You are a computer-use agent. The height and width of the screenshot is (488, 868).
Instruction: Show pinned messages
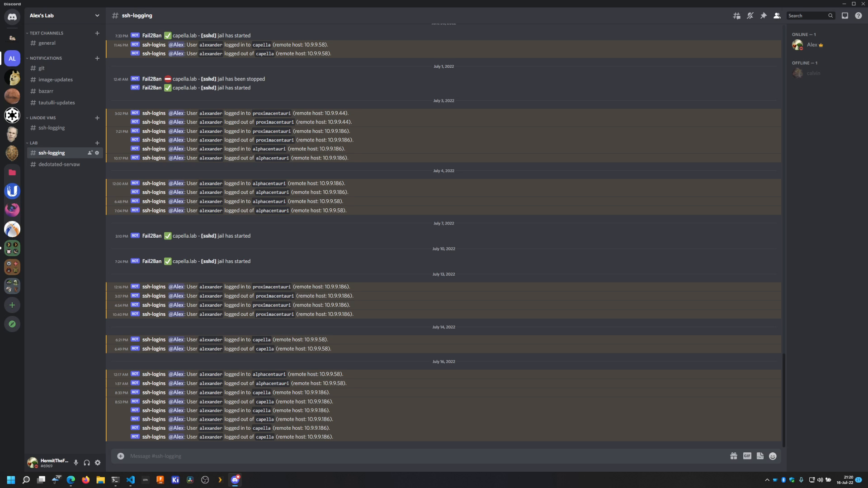pos(764,15)
